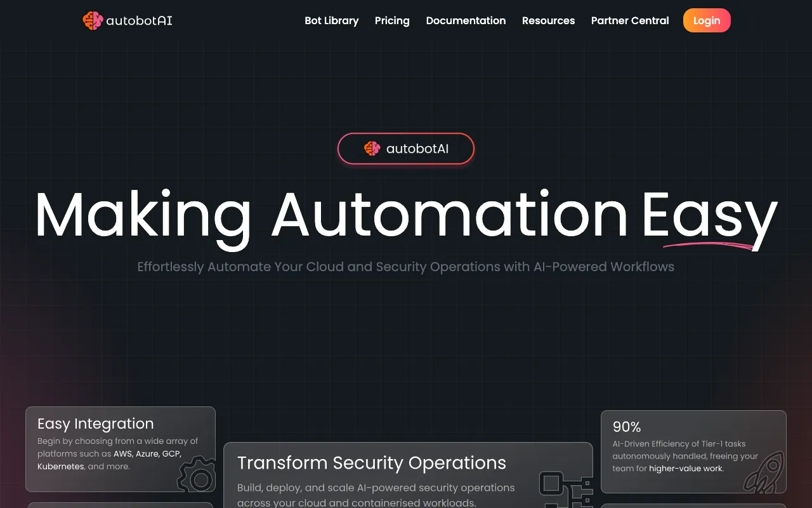
Task: Click the gear icon on Easy Integration card
Action: tap(197, 475)
